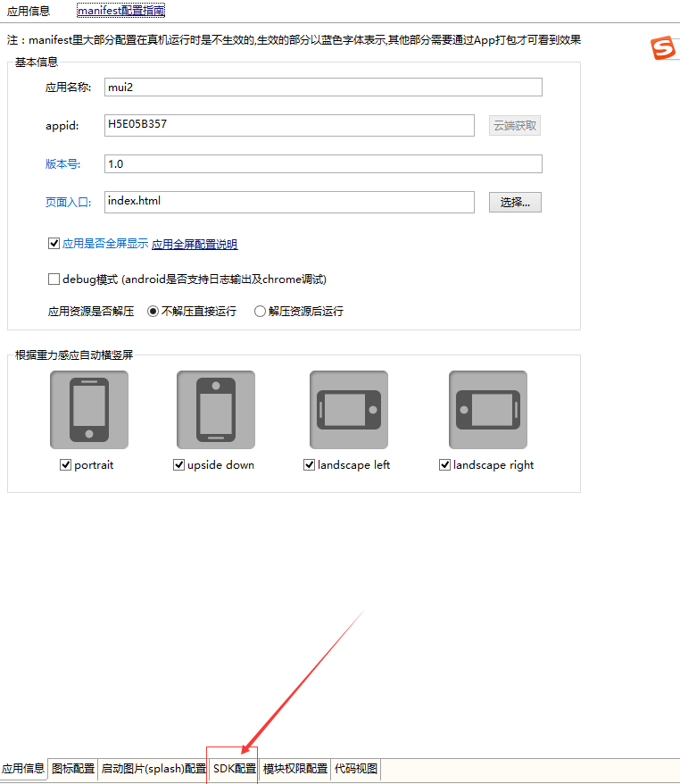Screen dimensions: 680x784
Task: Click the 根据重力感应自动横竖屏 group title
Action: (x=74, y=355)
